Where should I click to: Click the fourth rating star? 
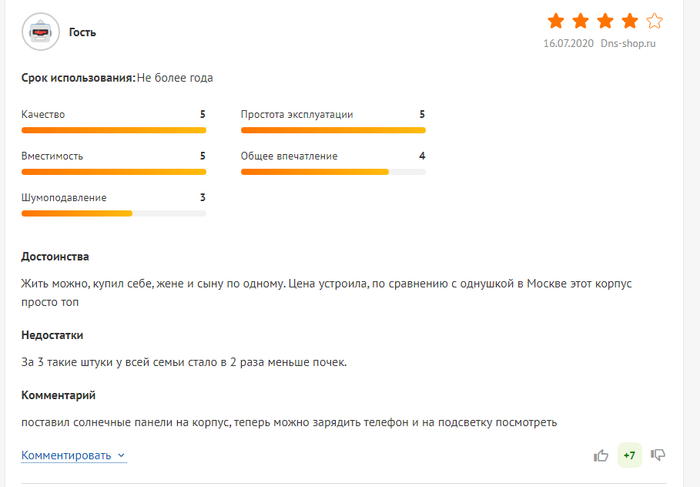click(x=629, y=21)
